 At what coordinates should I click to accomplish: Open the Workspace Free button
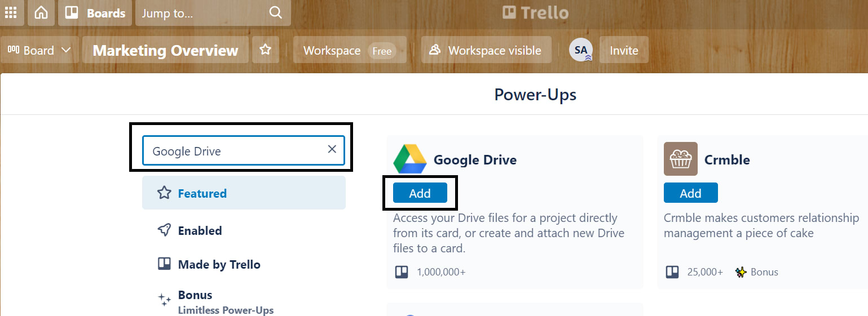click(350, 50)
